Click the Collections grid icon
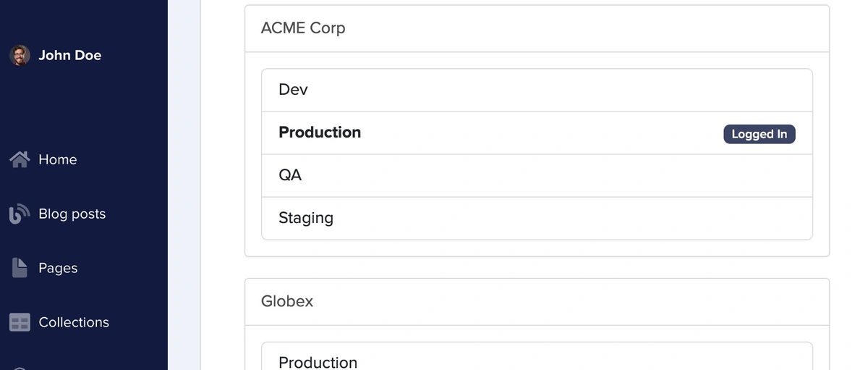The height and width of the screenshot is (370, 868). pyautogui.click(x=20, y=322)
